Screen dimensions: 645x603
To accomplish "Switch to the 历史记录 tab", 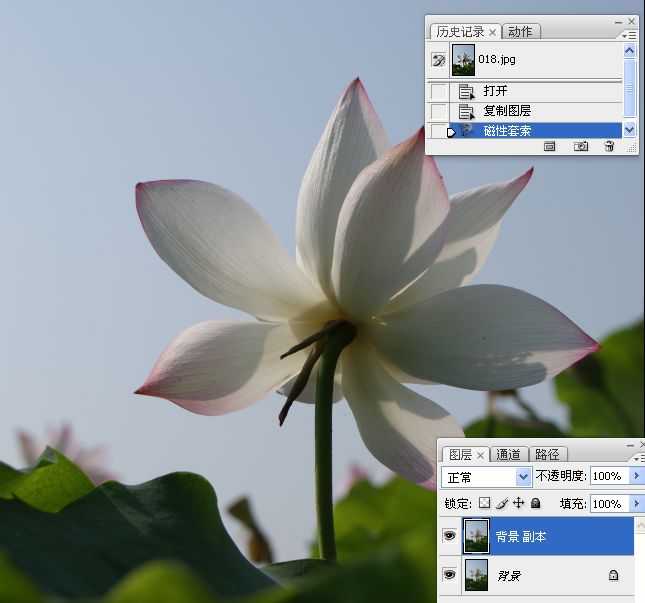I will [460, 32].
